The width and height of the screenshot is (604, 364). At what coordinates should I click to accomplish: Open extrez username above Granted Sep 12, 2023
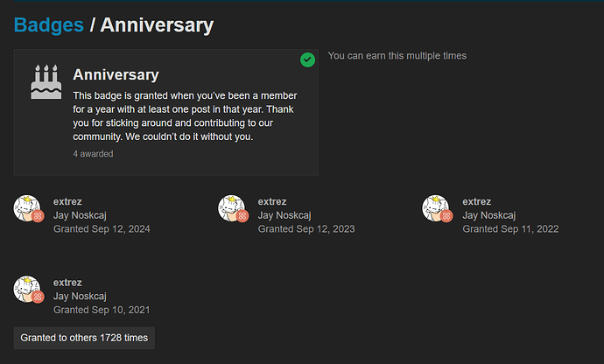pos(272,201)
